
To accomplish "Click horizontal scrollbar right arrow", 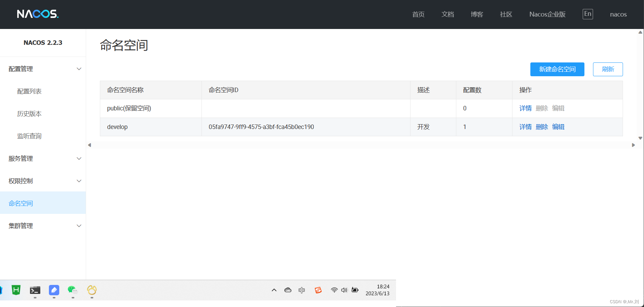I will pos(633,145).
